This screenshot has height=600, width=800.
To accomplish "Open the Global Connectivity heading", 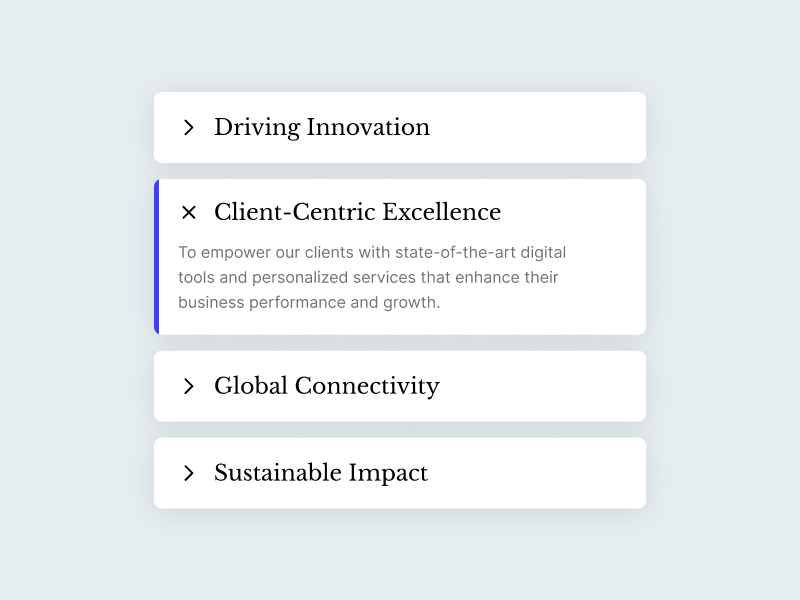I will pyautogui.click(x=326, y=386).
